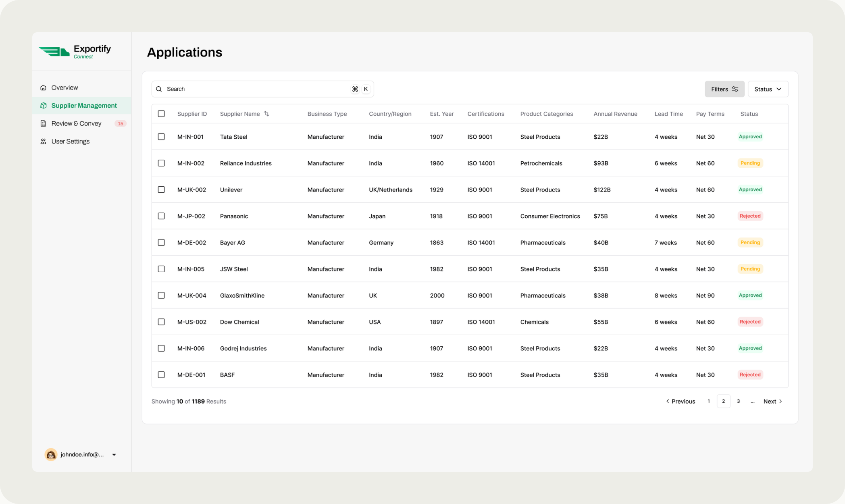This screenshot has height=504, width=845.
Task: Expand the johndoe.info account menu arrow
Action: [x=114, y=455]
